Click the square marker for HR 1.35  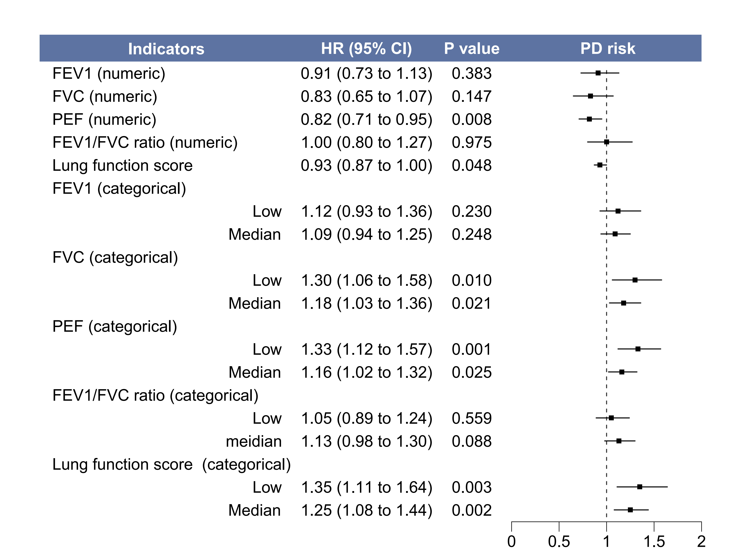click(640, 487)
